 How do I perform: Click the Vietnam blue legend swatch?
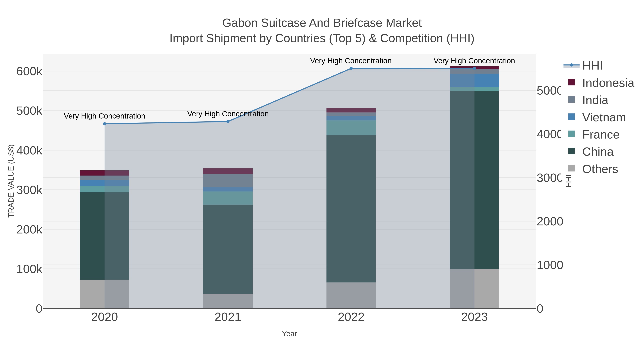coord(572,117)
